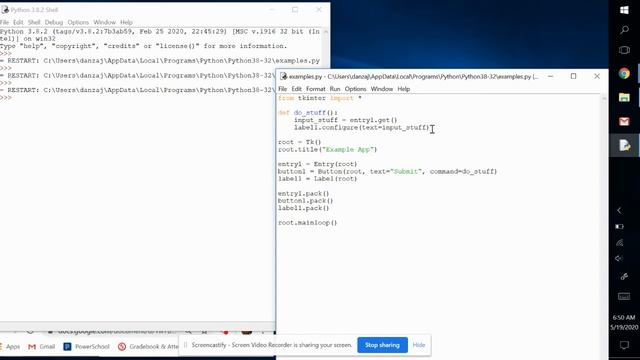Hide the Screencastify sharing bar

click(x=419, y=345)
